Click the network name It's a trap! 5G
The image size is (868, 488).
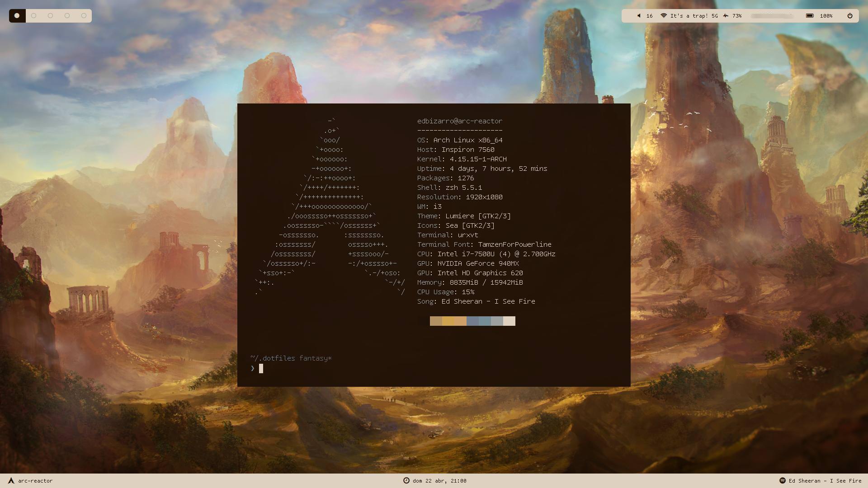(x=694, y=16)
